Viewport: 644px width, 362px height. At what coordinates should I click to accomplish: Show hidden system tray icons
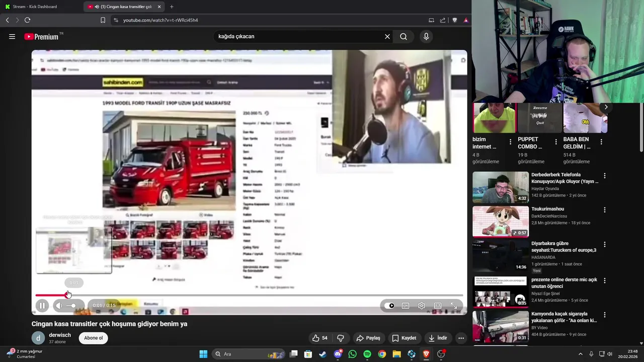[x=580, y=354]
